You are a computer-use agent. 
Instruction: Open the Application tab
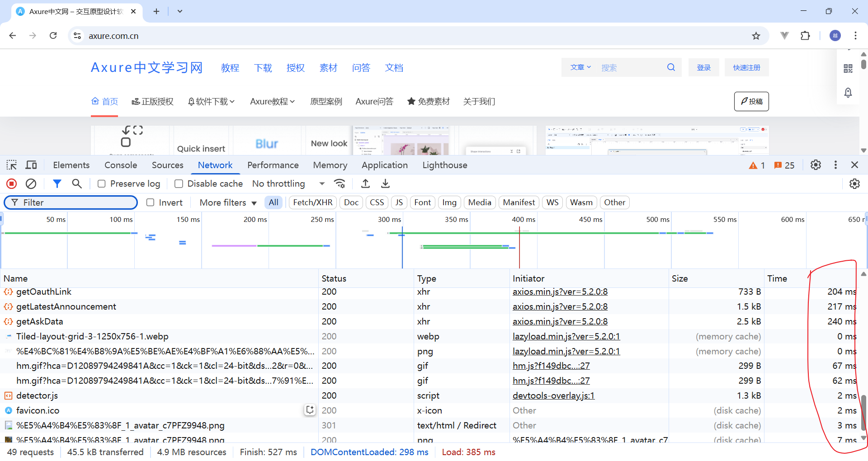click(385, 165)
